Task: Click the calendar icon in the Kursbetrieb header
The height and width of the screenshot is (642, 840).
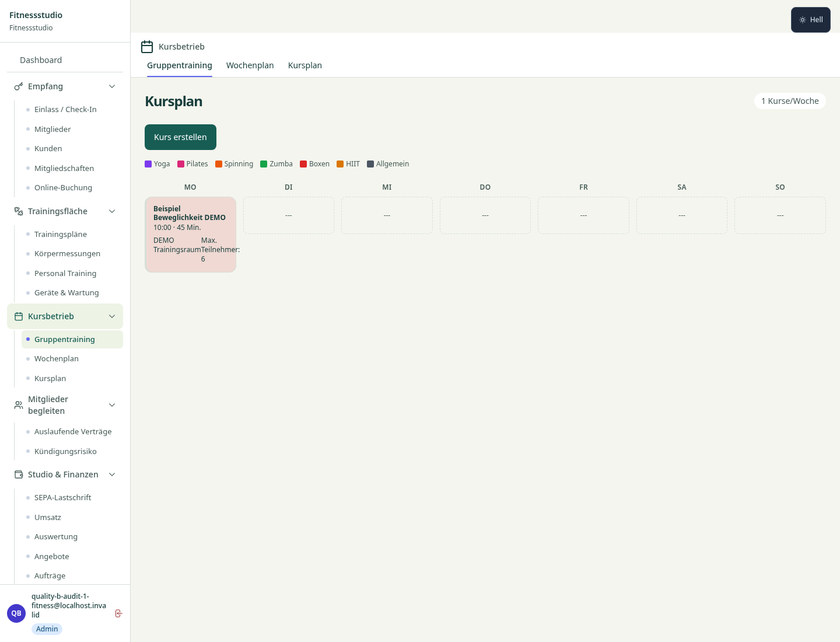Action: point(147,47)
